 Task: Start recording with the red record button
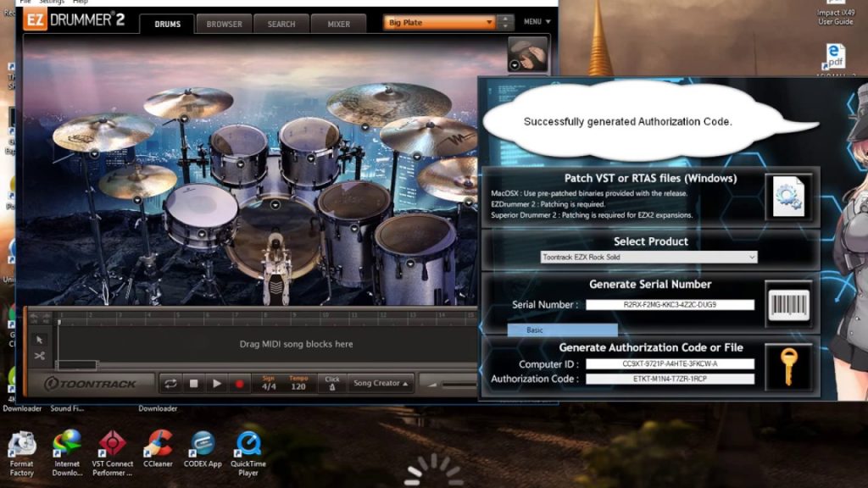[x=239, y=384]
